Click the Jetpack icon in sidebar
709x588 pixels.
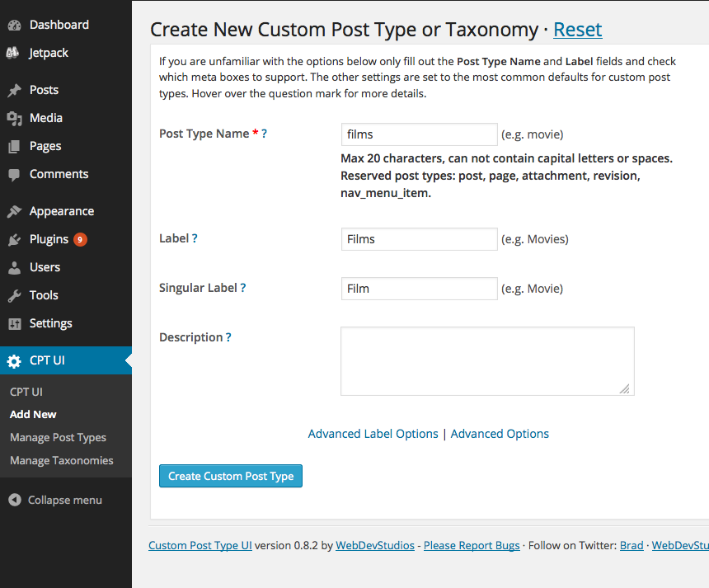click(x=14, y=53)
